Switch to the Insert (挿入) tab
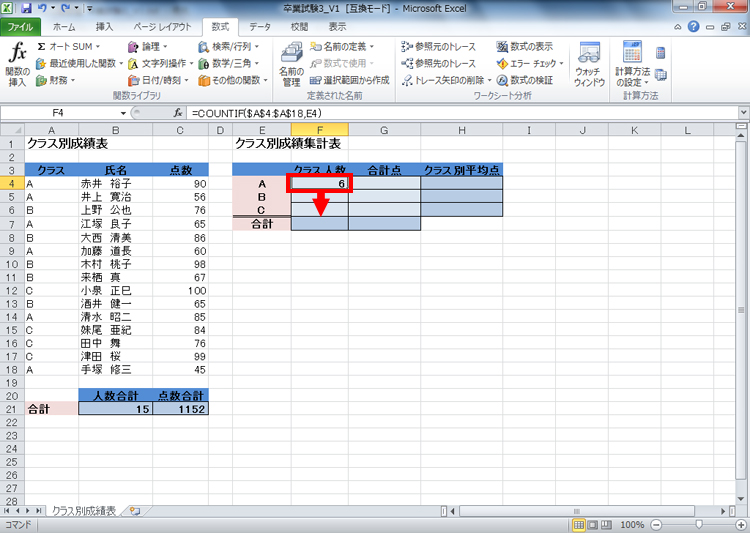Viewport: 750px width, 533px height. (x=104, y=27)
